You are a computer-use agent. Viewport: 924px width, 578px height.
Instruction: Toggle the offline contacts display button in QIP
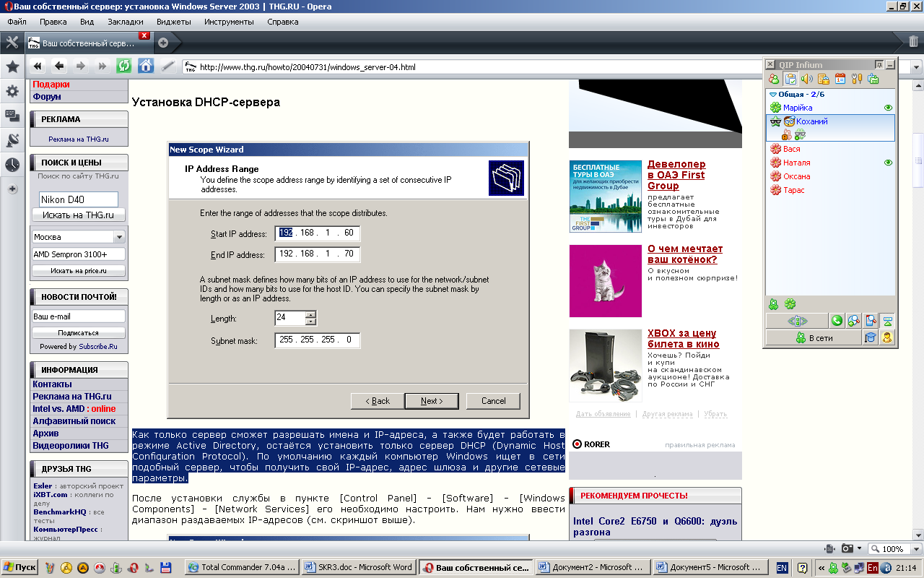click(x=774, y=79)
